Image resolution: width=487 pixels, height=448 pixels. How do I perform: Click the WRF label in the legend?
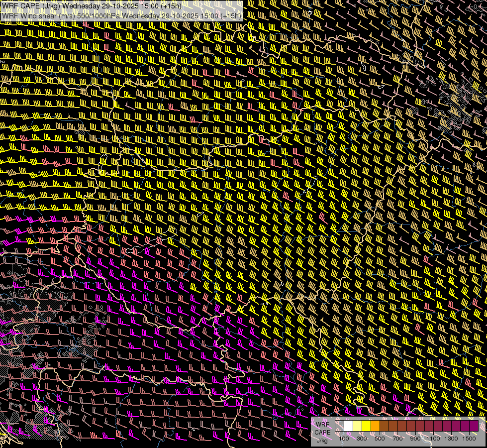point(323,425)
